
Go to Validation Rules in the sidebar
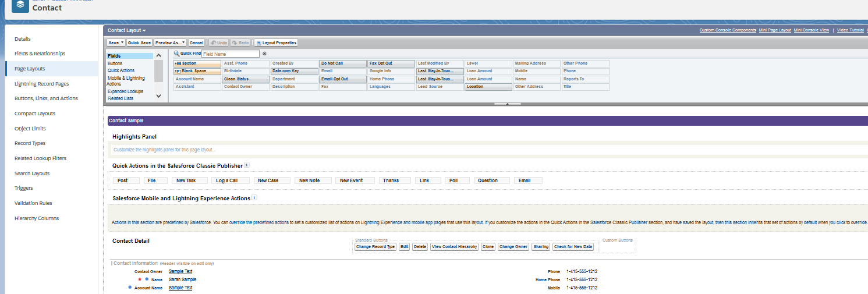pyautogui.click(x=33, y=203)
